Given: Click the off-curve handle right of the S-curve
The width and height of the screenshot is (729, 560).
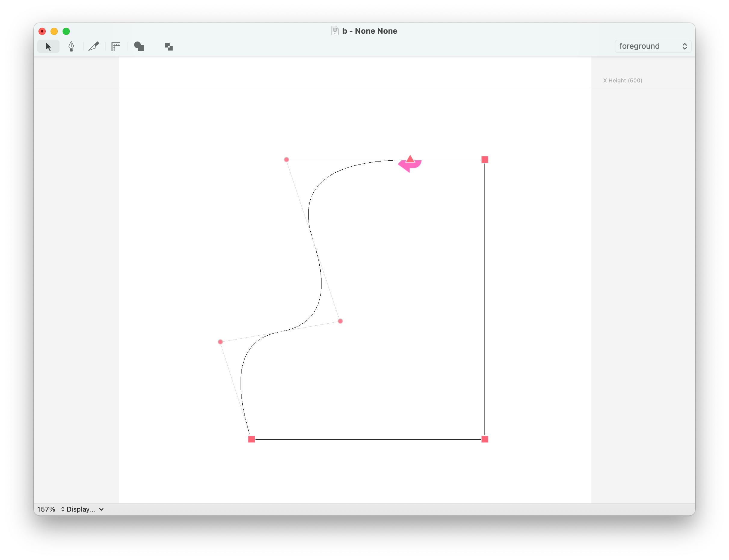Looking at the screenshot, I should click(340, 321).
